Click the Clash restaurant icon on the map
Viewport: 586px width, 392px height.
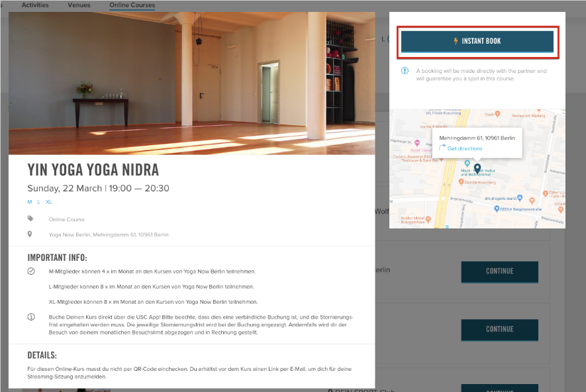coord(497,115)
